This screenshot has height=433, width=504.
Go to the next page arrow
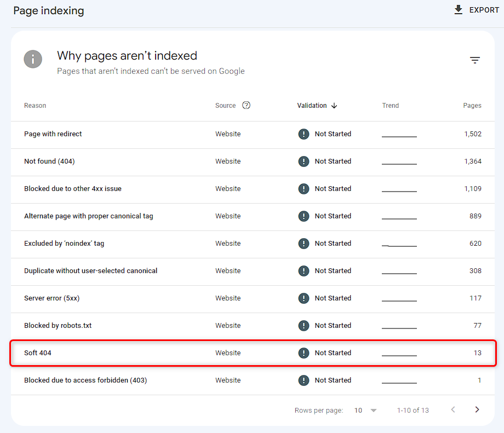click(x=477, y=409)
